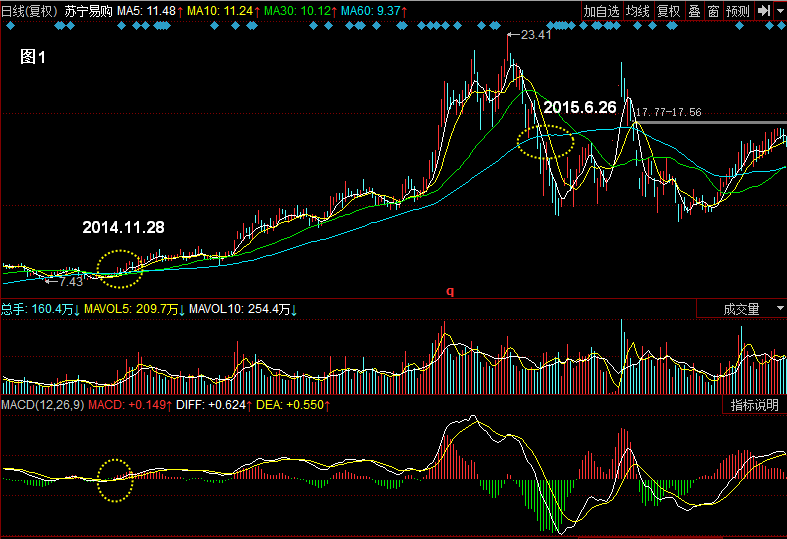Open 指标说明 indicator description
787x539 pixels.
point(753,405)
